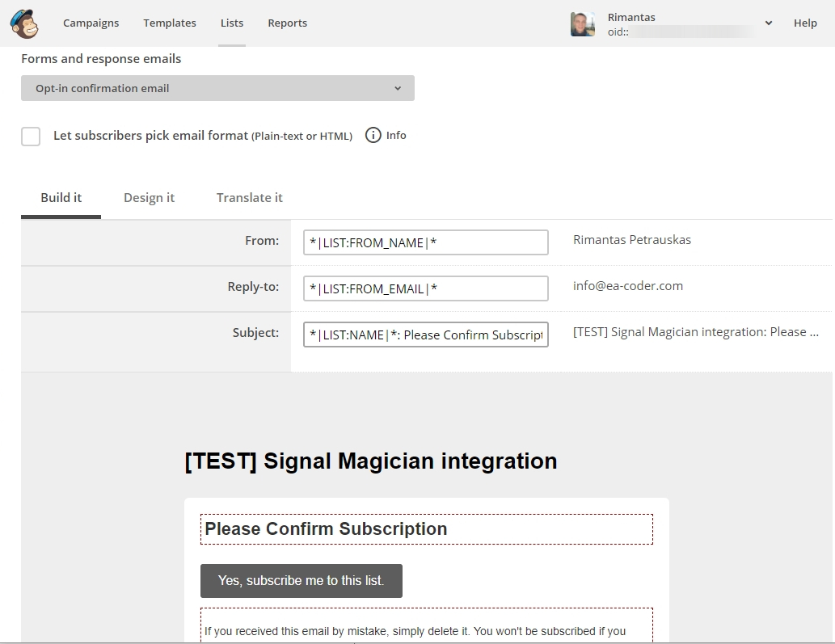Click the Mailchimp monkey logo

click(x=24, y=23)
